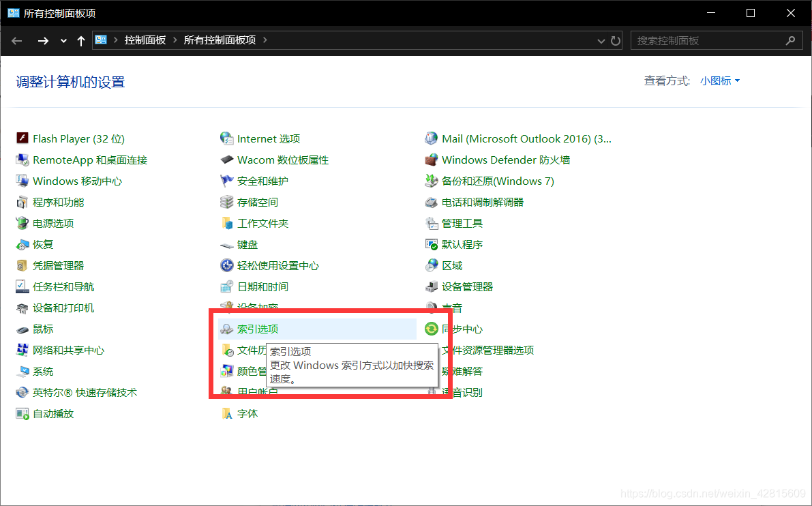Open the 工作文件夹 folder icon
This screenshot has width=812, height=506.
(226, 223)
